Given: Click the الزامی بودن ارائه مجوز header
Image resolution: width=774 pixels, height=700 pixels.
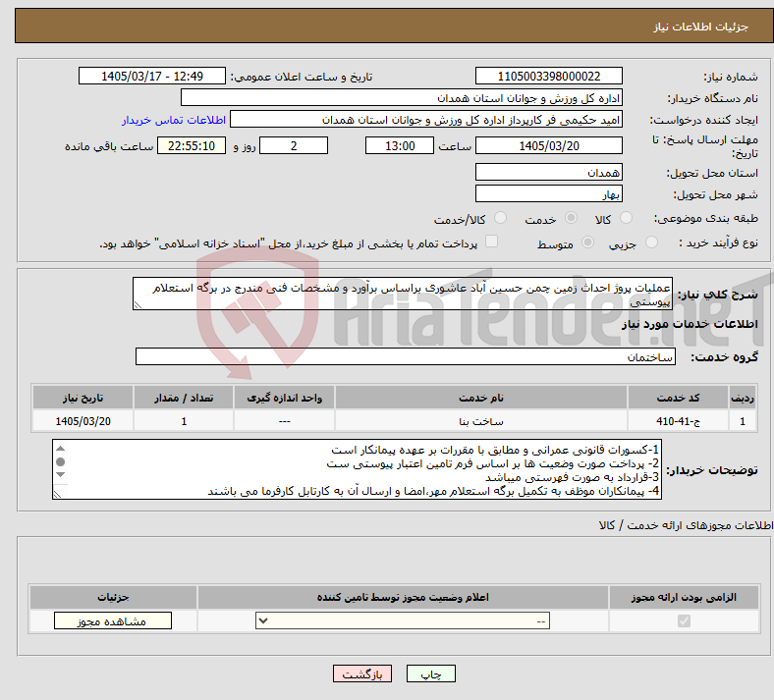Looking at the screenshot, I should (684, 597).
